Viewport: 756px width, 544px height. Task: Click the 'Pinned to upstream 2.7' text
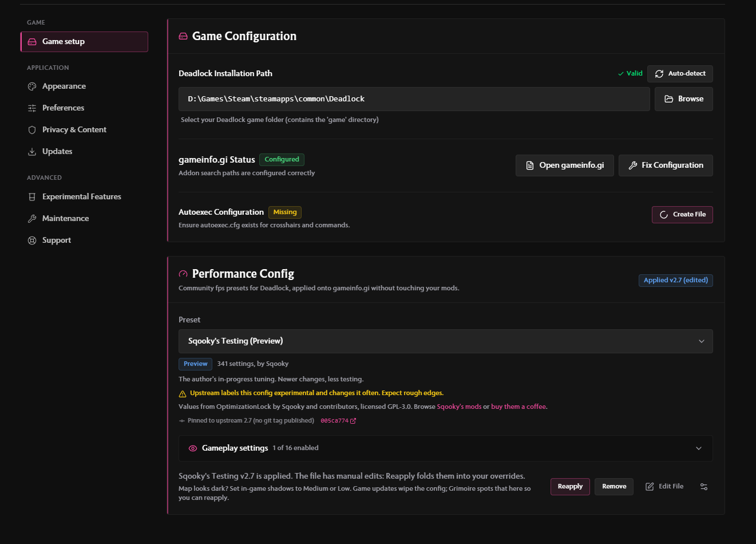[x=251, y=421]
